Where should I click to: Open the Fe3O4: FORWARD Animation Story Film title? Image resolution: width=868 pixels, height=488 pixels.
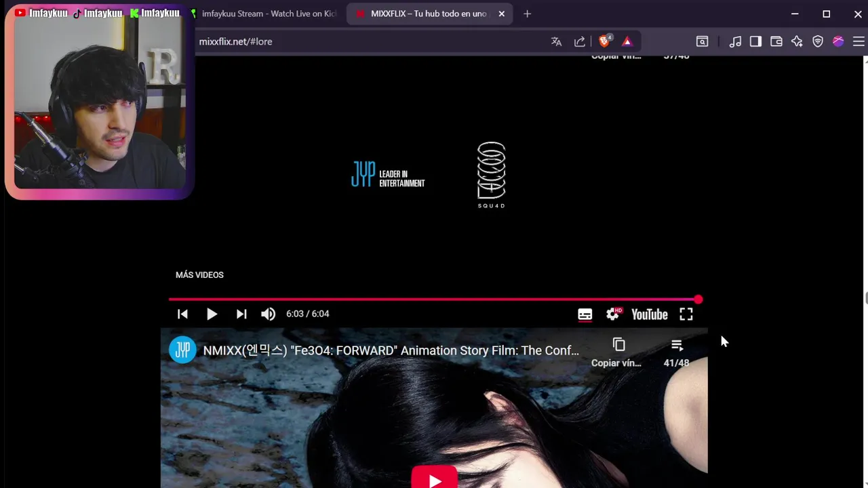391,350
